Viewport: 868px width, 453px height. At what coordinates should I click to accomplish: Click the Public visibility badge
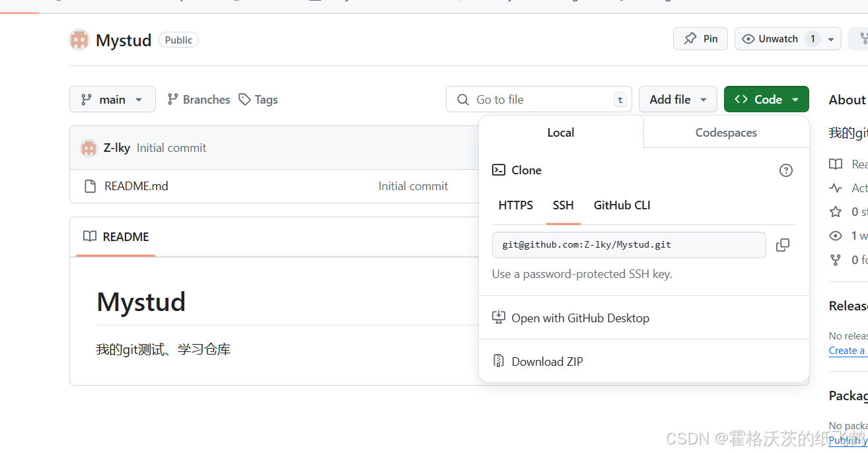tap(178, 40)
